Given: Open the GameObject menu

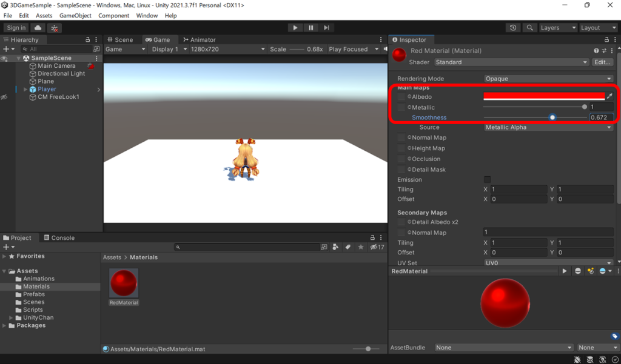Looking at the screenshot, I should pyautogui.click(x=75, y=16).
